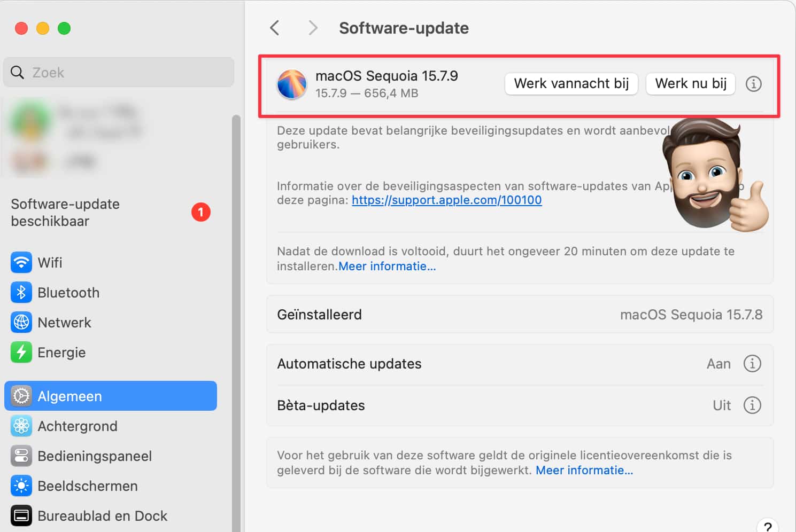The height and width of the screenshot is (532, 796).
Task: Focus the Zoek search field
Action: (119, 73)
